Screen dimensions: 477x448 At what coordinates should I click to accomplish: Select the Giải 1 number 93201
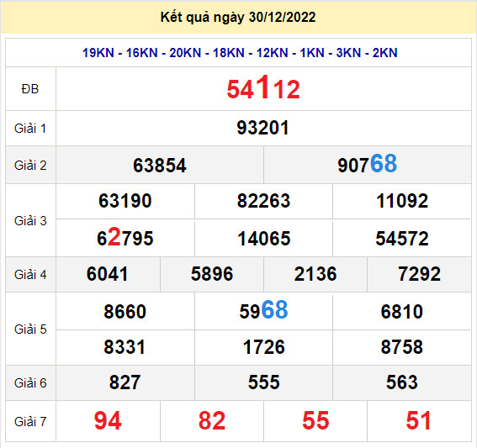pyautogui.click(x=262, y=128)
